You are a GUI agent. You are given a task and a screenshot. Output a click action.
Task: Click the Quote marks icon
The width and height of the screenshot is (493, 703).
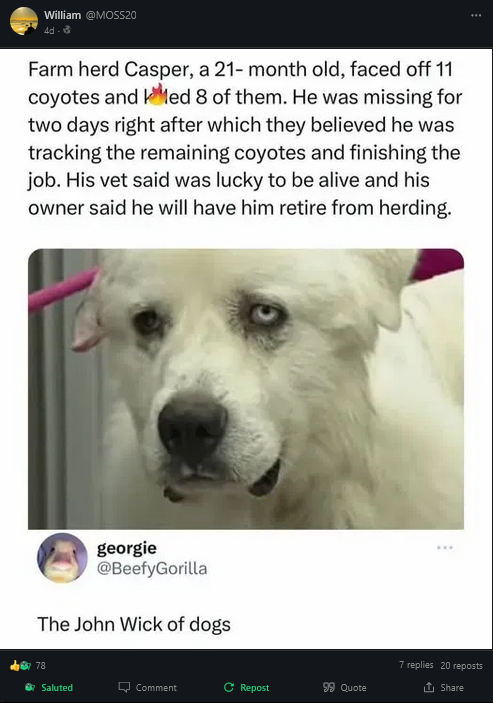(x=329, y=687)
